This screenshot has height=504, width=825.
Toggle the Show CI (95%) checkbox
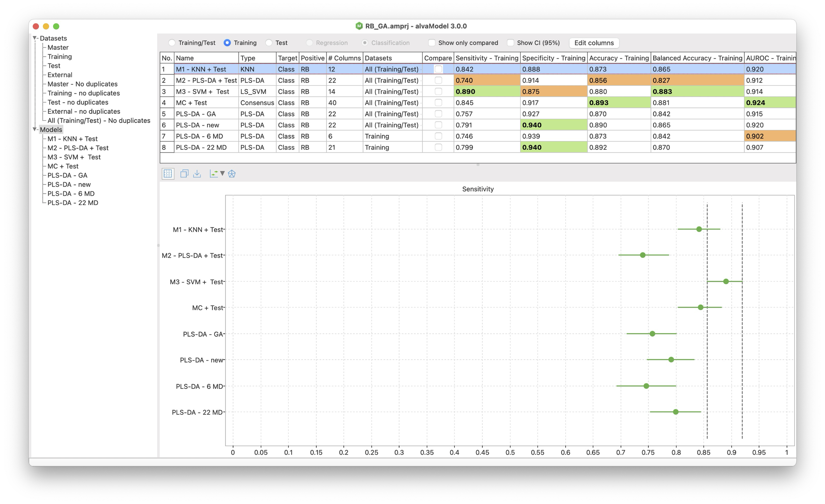[511, 43]
